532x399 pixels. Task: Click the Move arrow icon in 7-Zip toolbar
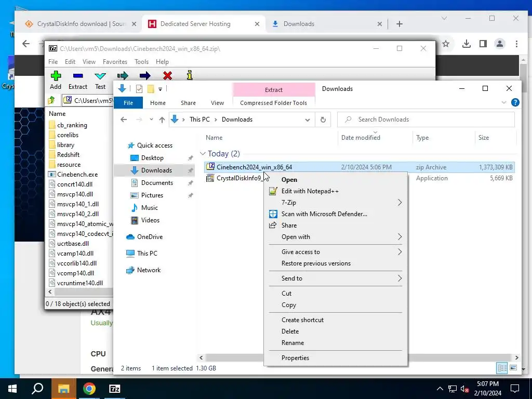[145, 76]
